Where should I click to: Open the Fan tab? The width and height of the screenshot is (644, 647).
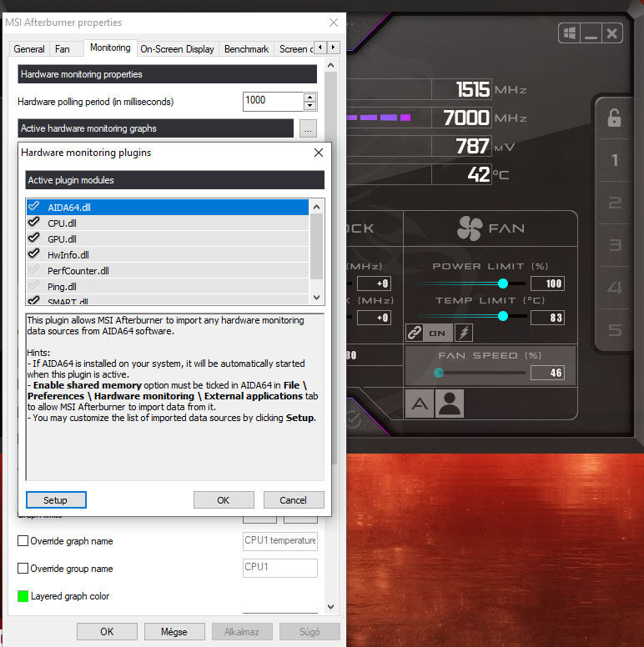pyautogui.click(x=63, y=49)
